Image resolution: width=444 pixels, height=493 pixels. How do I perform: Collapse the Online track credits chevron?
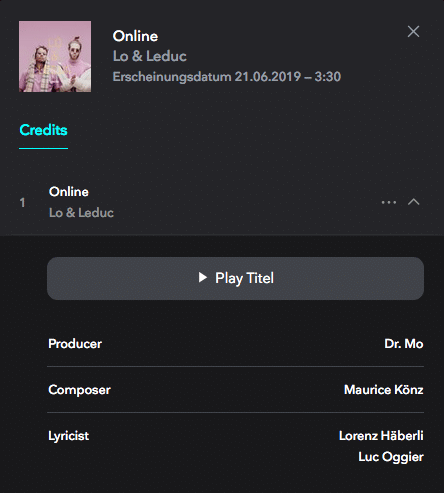[x=413, y=202]
